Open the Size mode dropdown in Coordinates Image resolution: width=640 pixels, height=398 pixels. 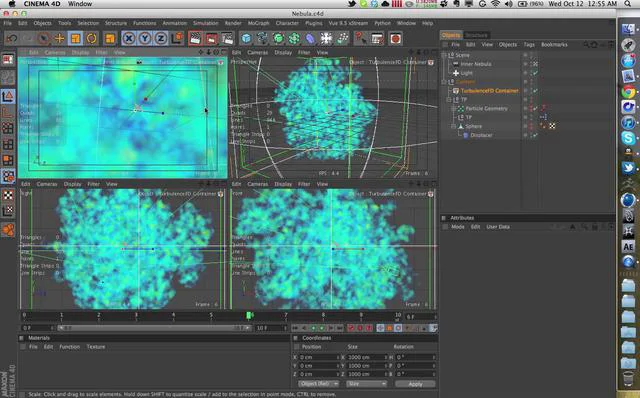pyautogui.click(x=366, y=384)
